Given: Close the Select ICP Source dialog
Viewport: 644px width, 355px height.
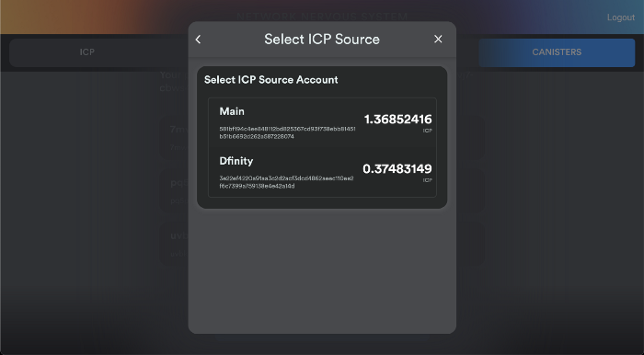Looking at the screenshot, I should 438,39.
